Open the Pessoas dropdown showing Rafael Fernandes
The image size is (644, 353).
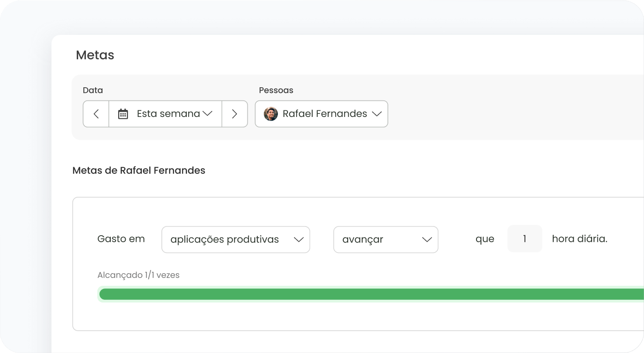[x=321, y=114]
